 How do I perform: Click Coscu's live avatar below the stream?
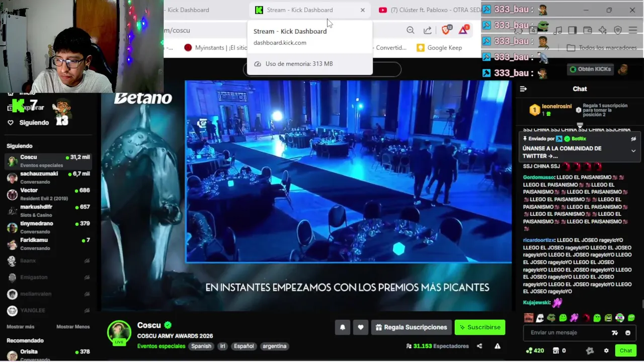coord(119,333)
